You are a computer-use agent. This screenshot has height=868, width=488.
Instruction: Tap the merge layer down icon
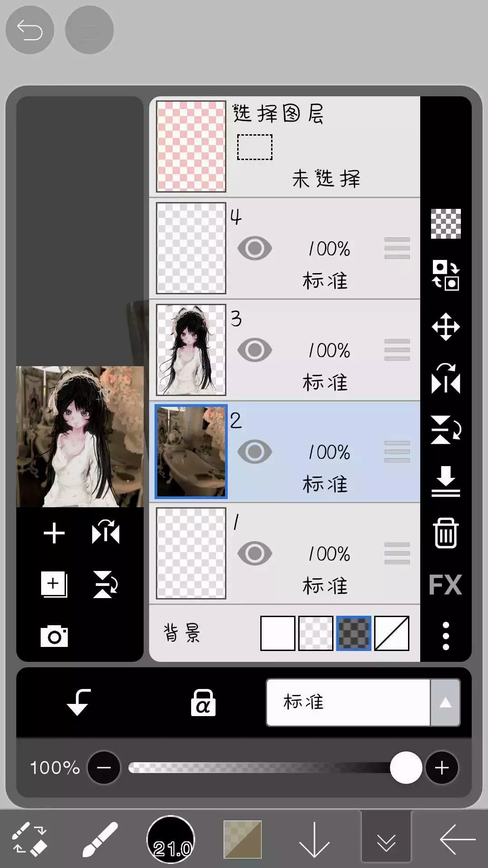coord(446,481)
